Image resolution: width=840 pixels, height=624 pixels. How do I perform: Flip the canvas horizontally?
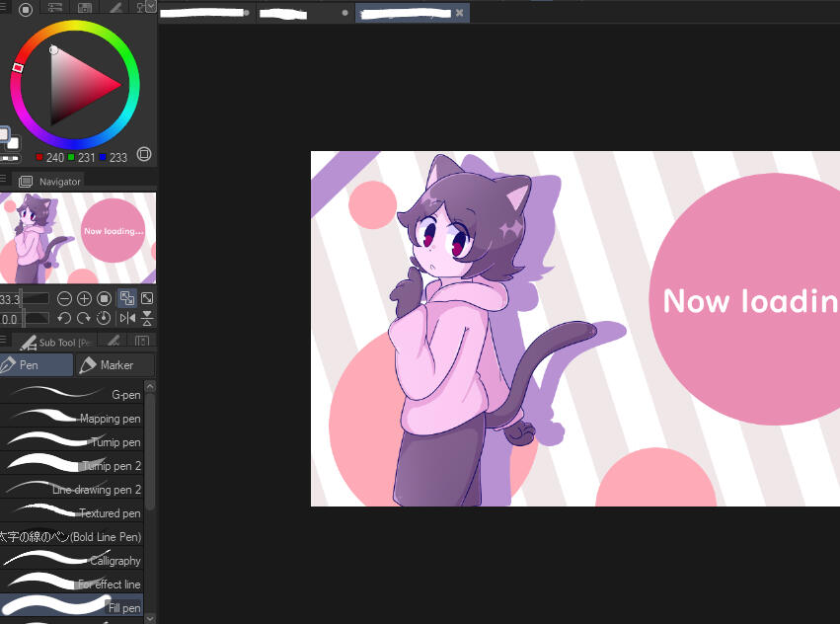tap(127, 318)
